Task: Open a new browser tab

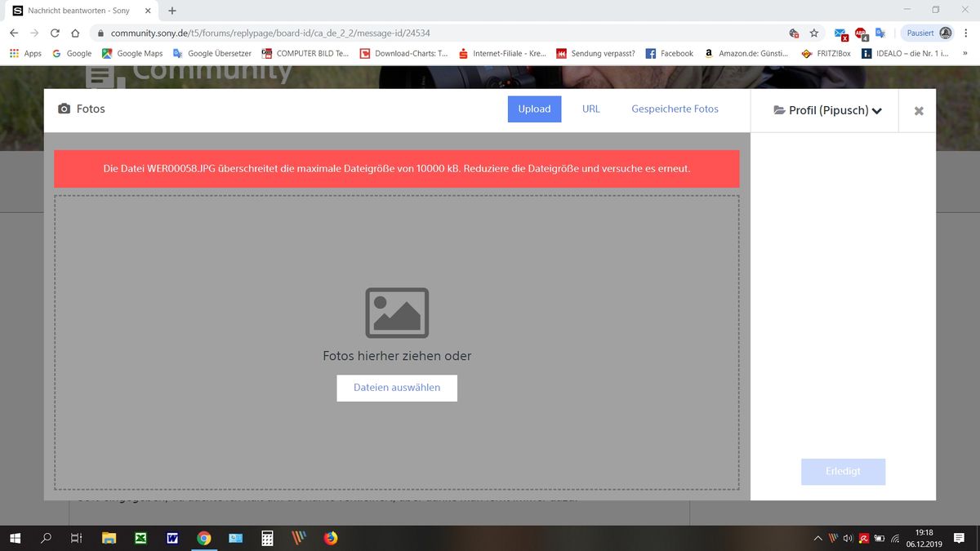Action: click(x=172, y=11)
